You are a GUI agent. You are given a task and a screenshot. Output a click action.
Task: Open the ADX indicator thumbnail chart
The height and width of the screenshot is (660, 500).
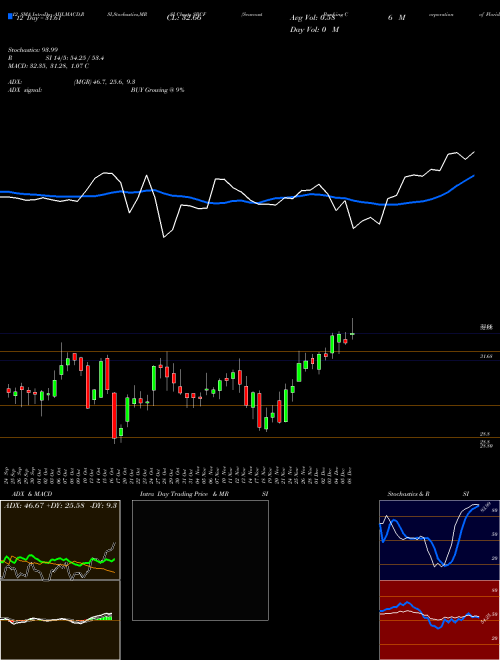click(60, 540)
